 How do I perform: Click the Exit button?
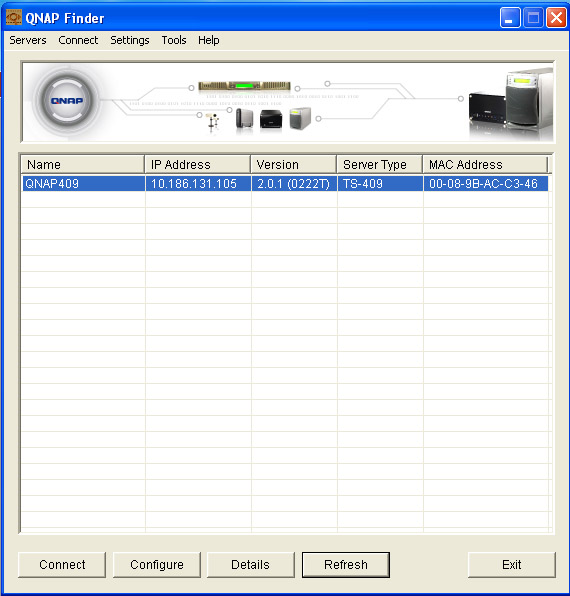click(511, 565)
